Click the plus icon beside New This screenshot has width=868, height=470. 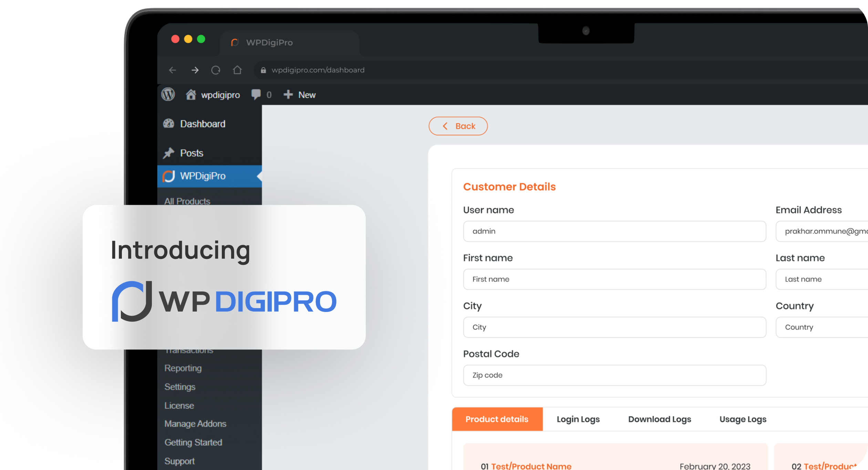point(288,94)
